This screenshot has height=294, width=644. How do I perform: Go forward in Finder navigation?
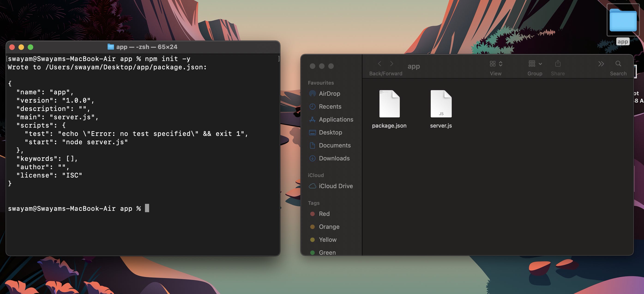click(391, 64)
